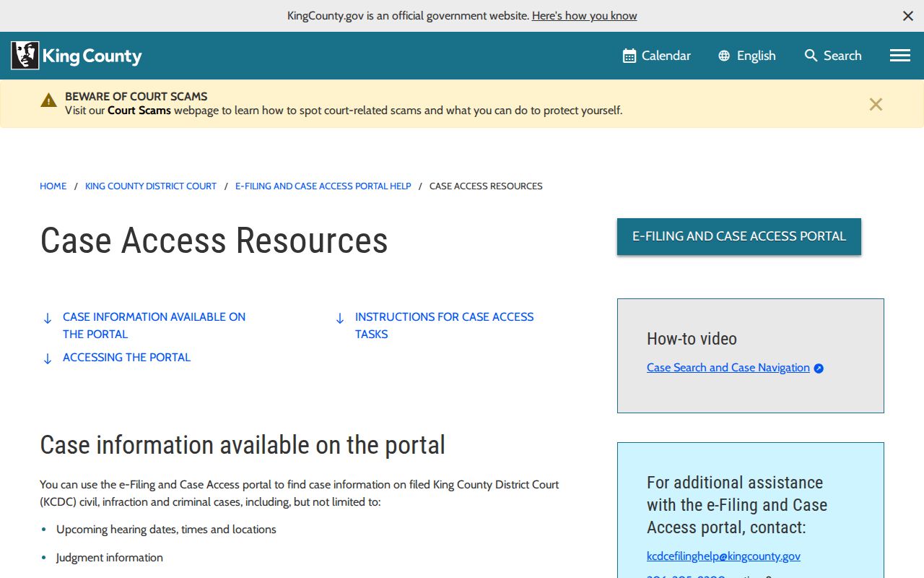Email kcdcefilinghelp@kingcounty.gov
This screenshot has width=924, height=578.
click(x=723, y=556)
